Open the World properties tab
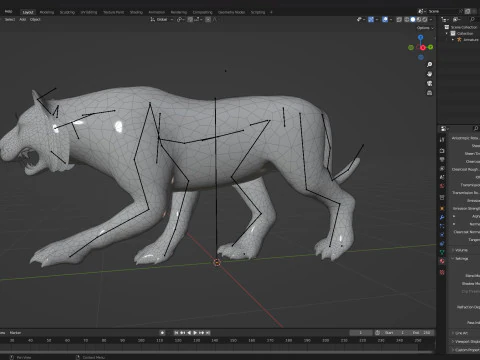 [442, 186]
